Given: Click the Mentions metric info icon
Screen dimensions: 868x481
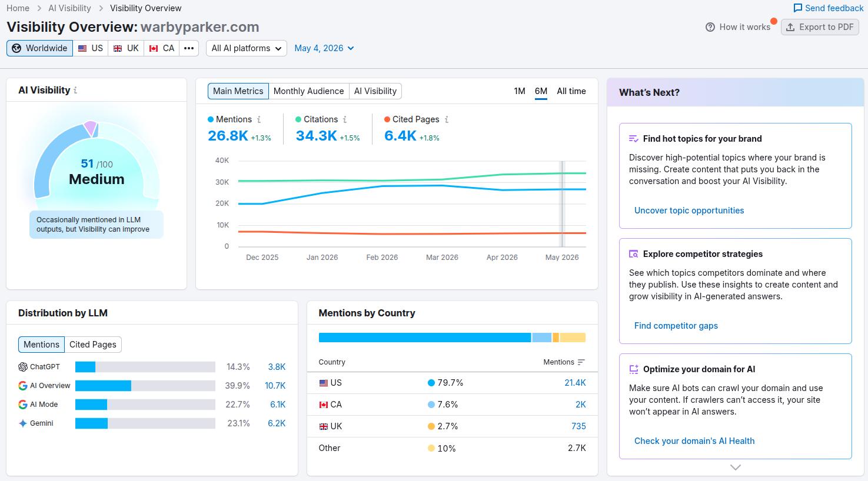Looking at the screenshot, I should click(x=259, y=119).
